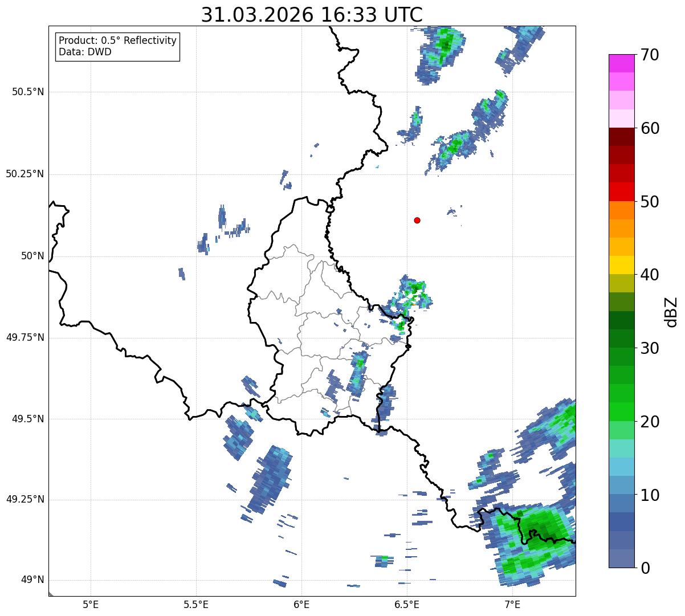Image resolution: width=685 pixels, height=616 pixels.
Task: Click the 49.25°N latitude label
Action: coord(25,500)
